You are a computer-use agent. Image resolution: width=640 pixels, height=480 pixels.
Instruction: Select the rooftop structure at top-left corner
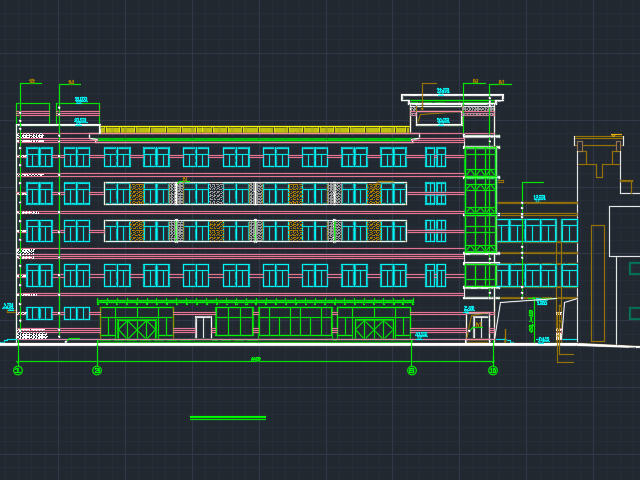[x=33, y=112]
